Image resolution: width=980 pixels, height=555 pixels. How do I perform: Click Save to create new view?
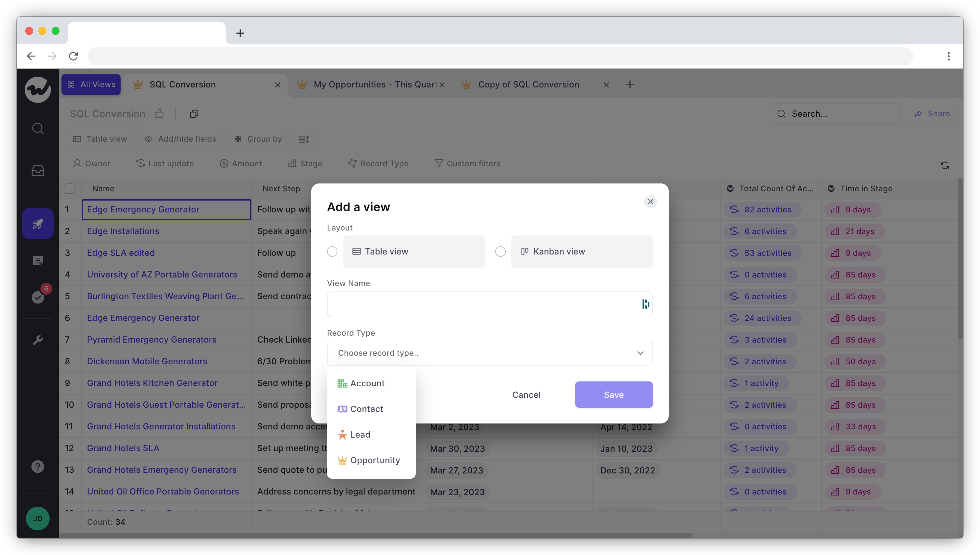tap(614, 395)
